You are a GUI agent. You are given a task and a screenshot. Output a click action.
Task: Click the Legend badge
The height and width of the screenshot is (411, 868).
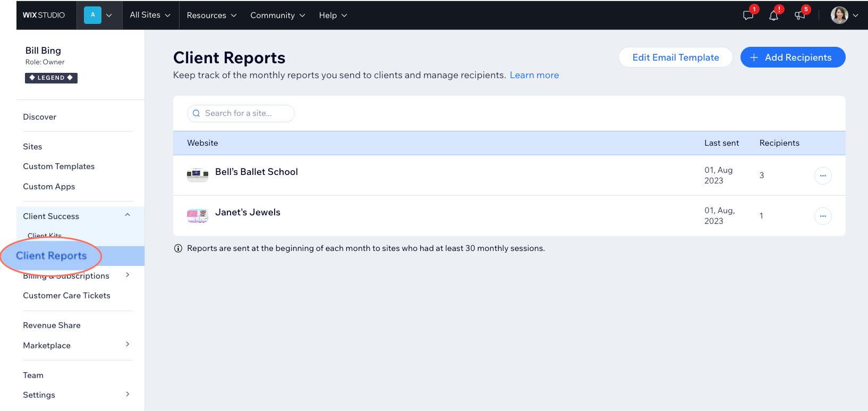[x=51, y=78]
